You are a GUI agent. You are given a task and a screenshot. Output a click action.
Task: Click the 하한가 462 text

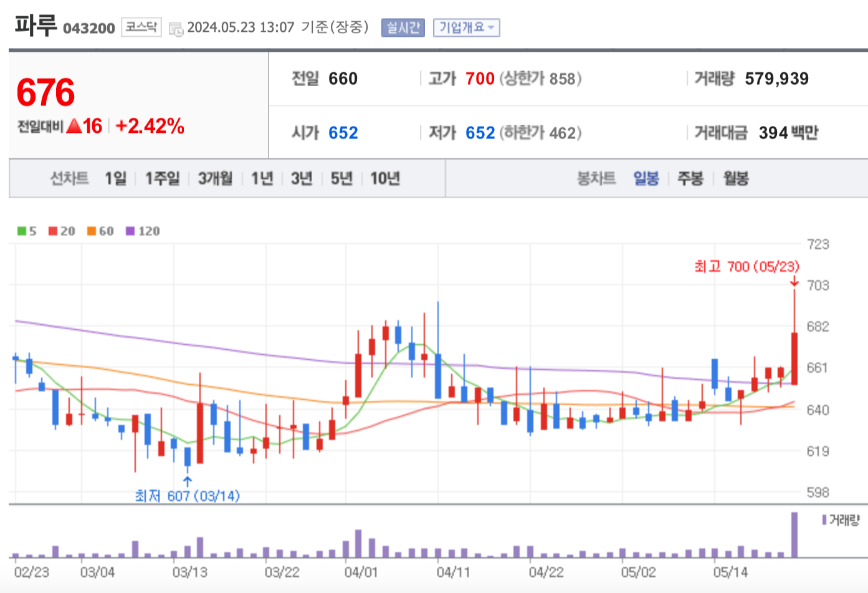pyautogui.click(x=540, y=133)
